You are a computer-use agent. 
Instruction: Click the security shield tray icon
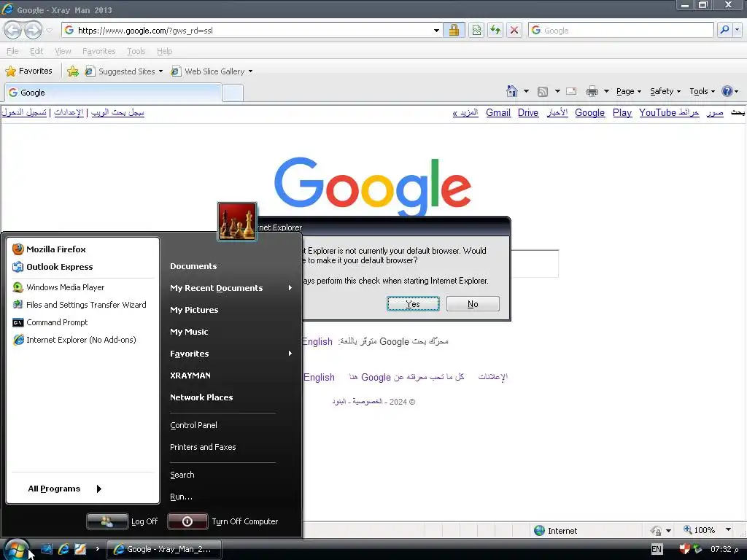[684, 549]
